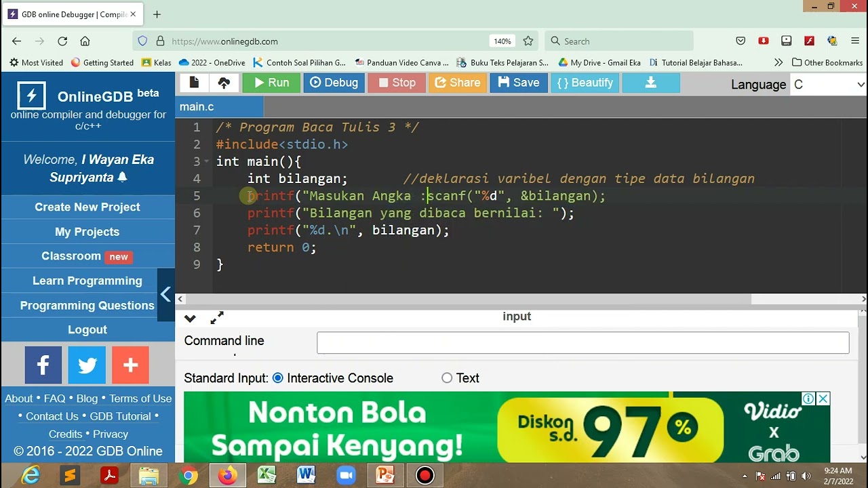Open the 2022 - OneDrive bookmark
Viewport: 868px width, 488px height.
[x=212, y=62]
